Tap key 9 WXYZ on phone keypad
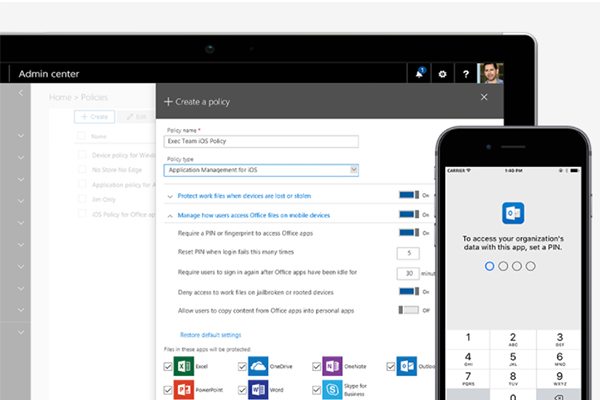This screenshot has height=400, width=600. pos(559,378)
